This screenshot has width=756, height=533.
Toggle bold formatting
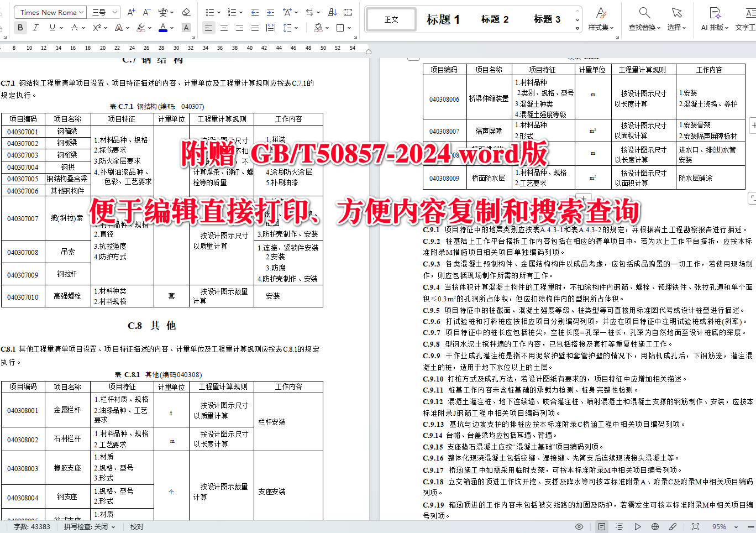coord(20,28)
